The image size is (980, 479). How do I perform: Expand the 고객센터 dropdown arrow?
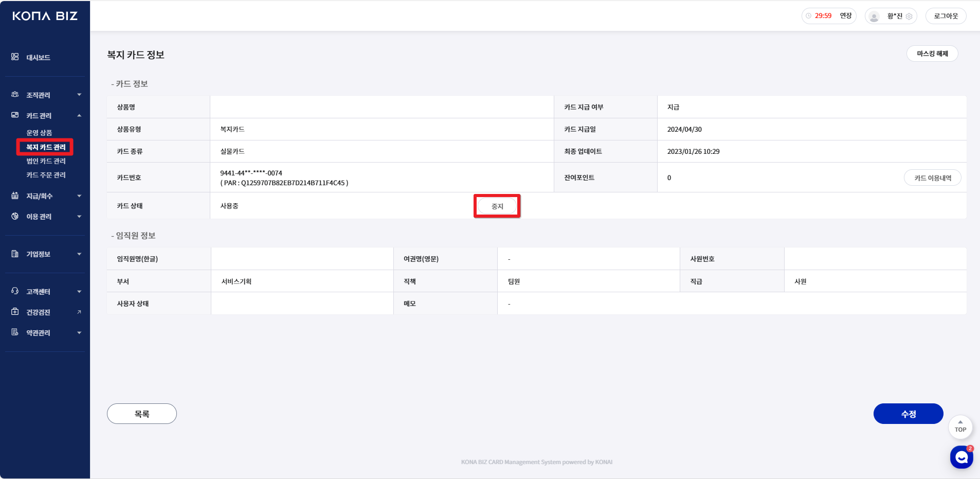click(x=79, y=292)
